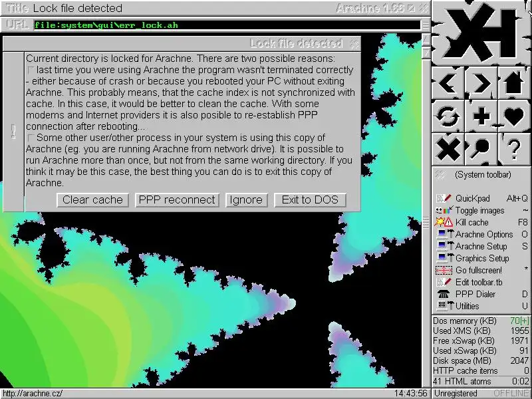Click the Unregistered status text
532x399 pixels.
pyautogui.click(x=456, y=394)
